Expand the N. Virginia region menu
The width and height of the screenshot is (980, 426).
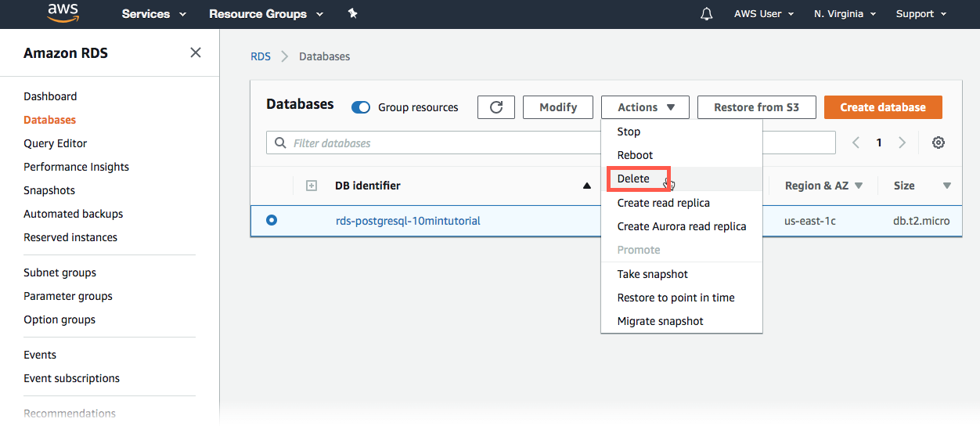845,14
